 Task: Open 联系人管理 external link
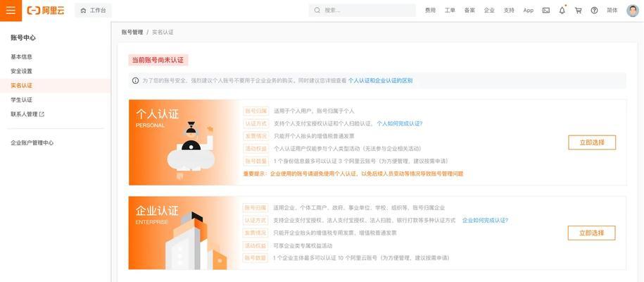click(x=27, y=114)
